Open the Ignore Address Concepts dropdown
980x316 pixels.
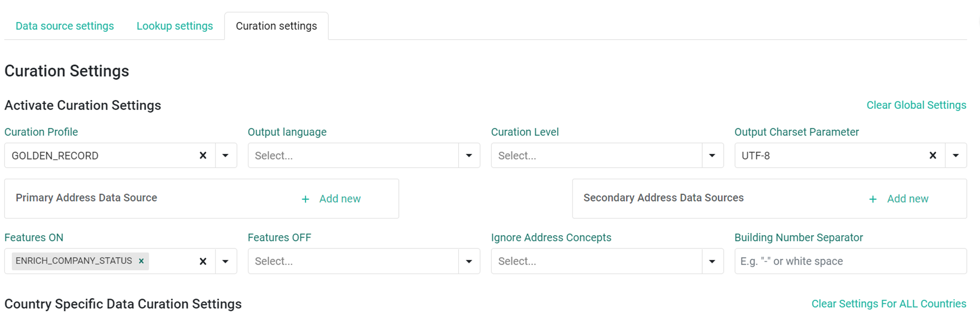pyautogui.click(x=607, y=261)
